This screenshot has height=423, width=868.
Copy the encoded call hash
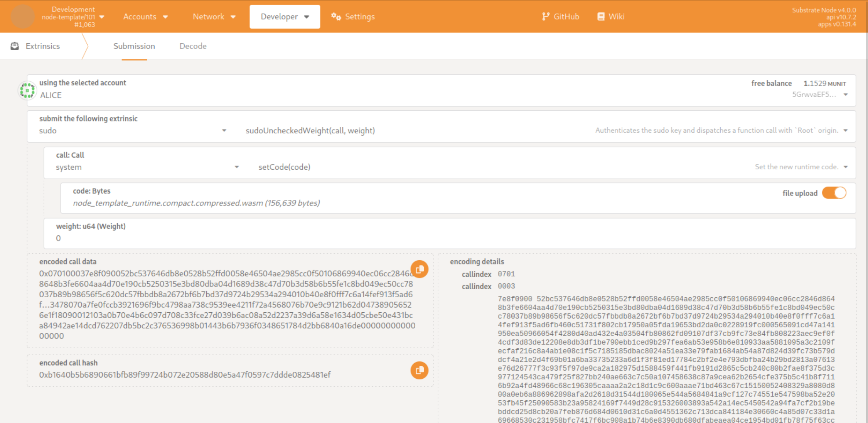pos(419,370)
